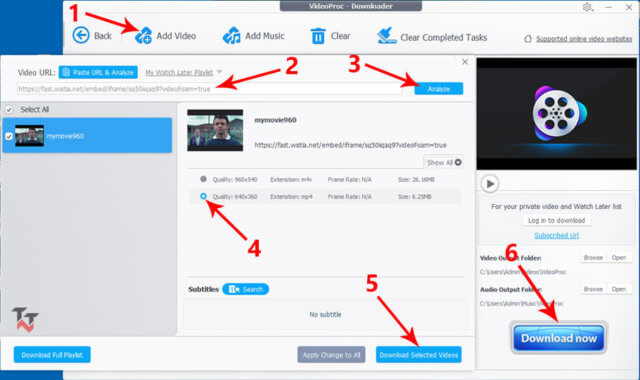
Task: Click the Clear Completed Tasks broom icon
Action: tap(387, 36)
